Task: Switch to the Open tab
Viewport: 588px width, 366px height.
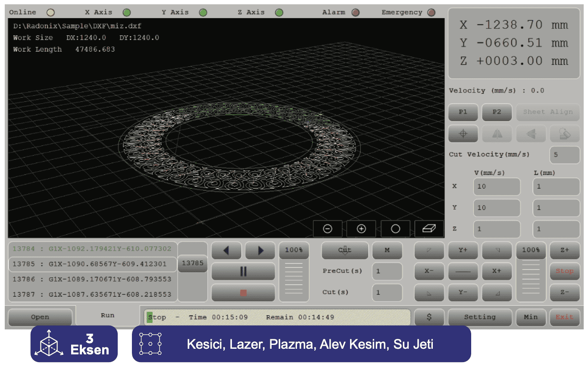Action: [x=40, y=317]
